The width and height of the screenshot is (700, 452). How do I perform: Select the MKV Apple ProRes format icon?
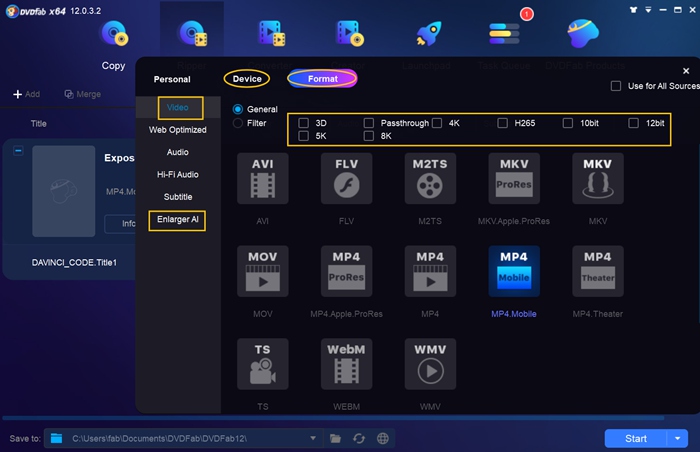514,179
